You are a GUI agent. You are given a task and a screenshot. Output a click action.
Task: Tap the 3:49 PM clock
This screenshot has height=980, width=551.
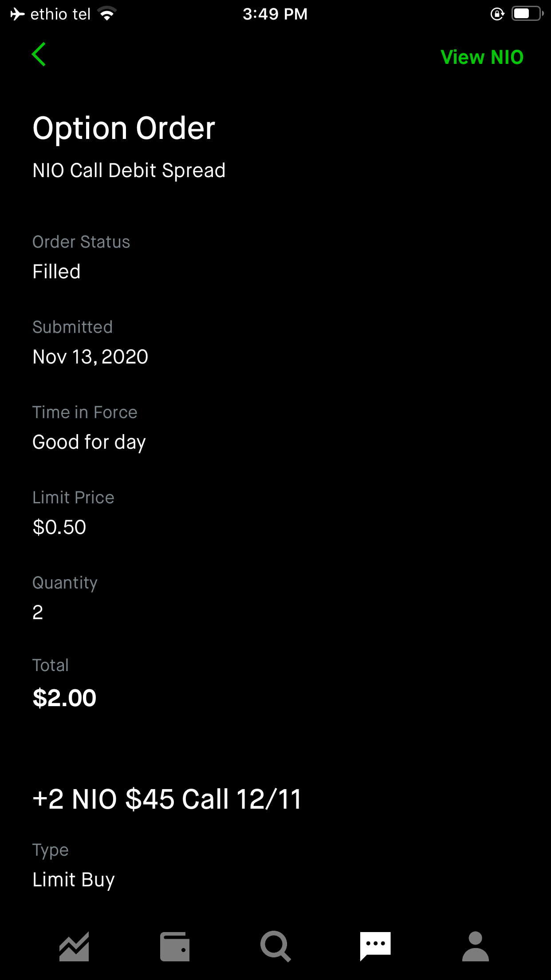coord(275,13)
